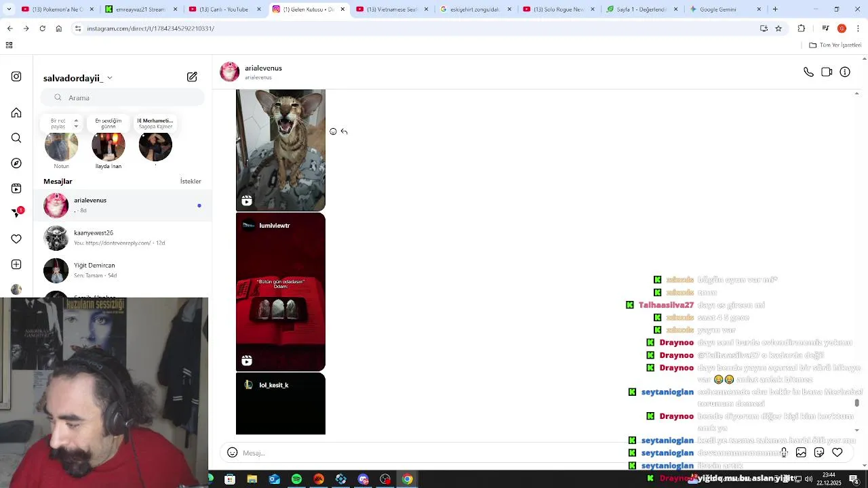The width and height of the screenshot is (868, 488).
Task: Attach a photo with image icon
Action: 801,452
